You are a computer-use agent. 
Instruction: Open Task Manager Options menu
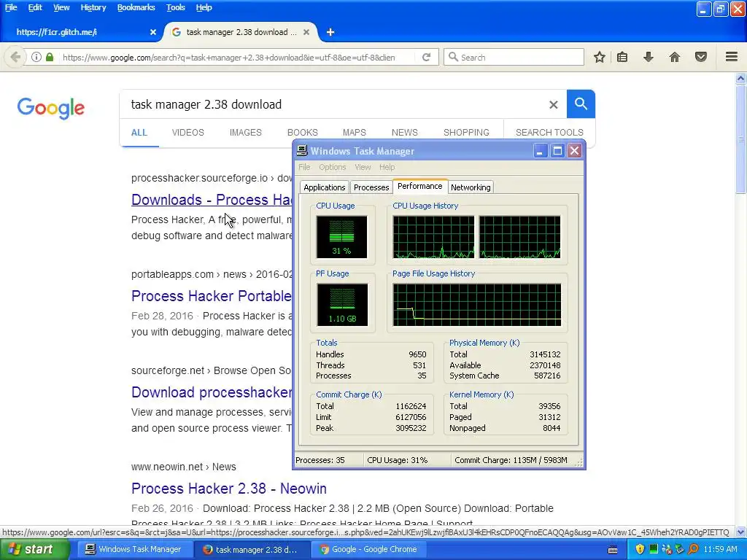coord(333,167)
